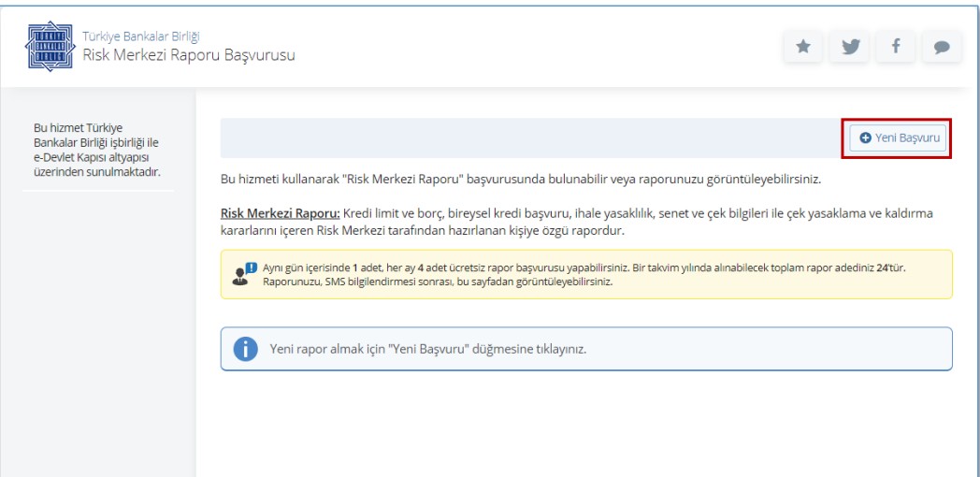Viewport: 980px width, 477px height.
Task: Open the comment speech bubble icon
Action: 942,47
